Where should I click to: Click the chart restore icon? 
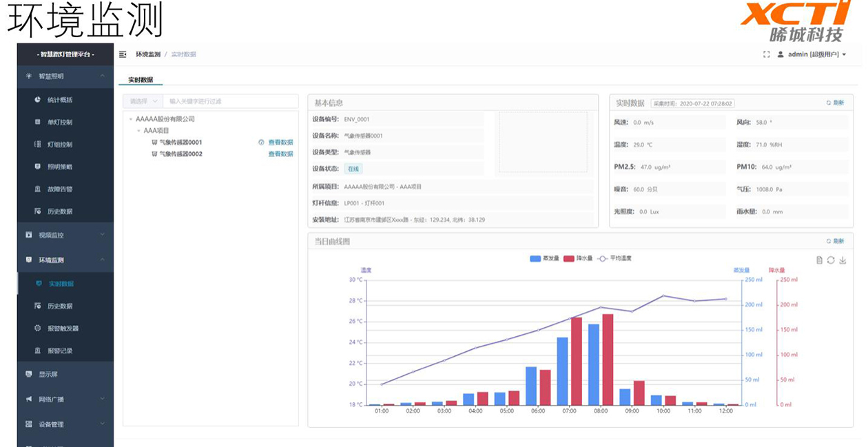tap(831, 260)
